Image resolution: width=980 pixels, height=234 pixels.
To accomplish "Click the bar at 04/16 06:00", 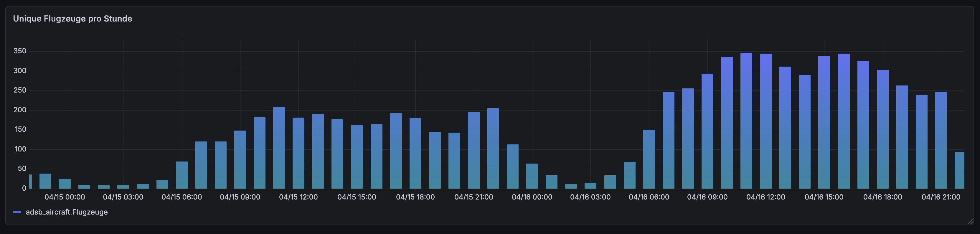I will (x=649, y=159).
